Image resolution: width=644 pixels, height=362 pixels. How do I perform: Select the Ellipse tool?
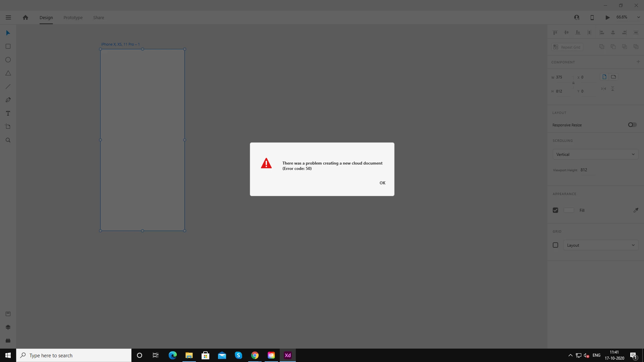pos(8,60)
